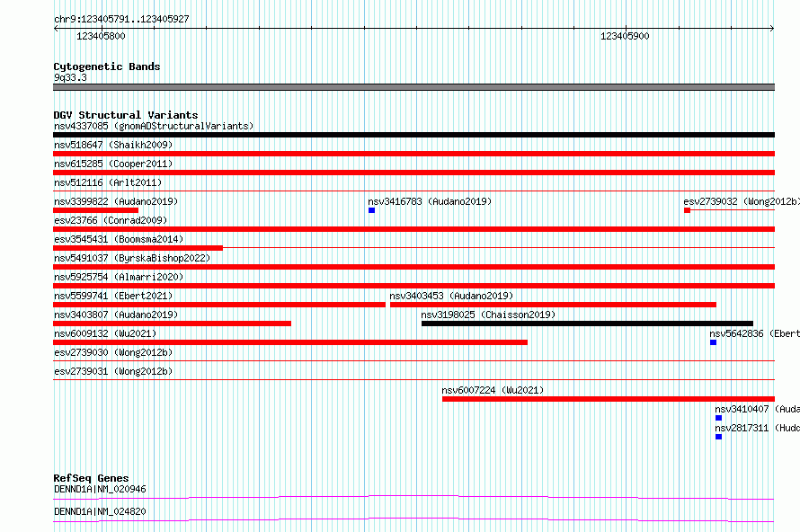Screen dimensions: 800x532
Task: Open variant nsv512116 (Arlt2011)
Action: click(x=108, y=182)
